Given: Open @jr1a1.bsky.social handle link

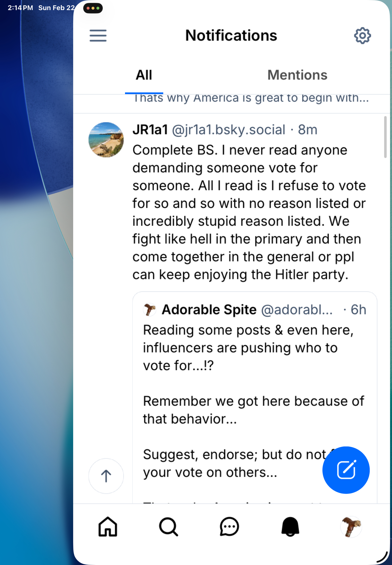Looking at the screenshot, I should point(229,130).
